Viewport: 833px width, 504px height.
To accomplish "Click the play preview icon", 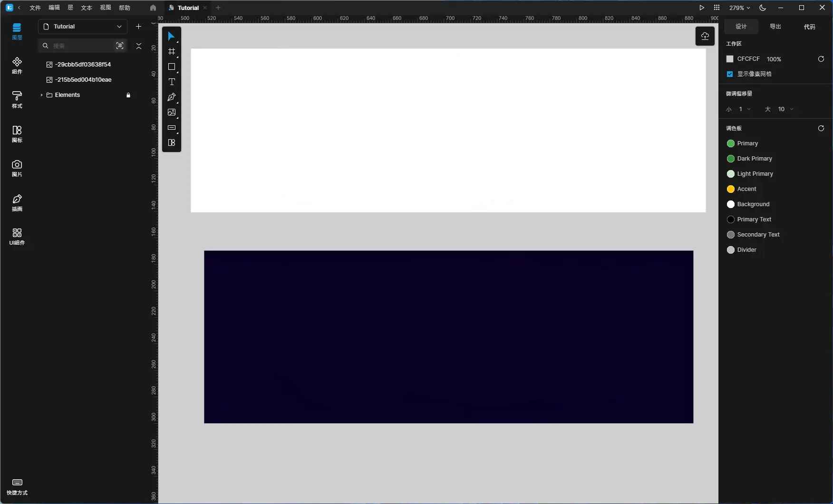I will point(701,8).
